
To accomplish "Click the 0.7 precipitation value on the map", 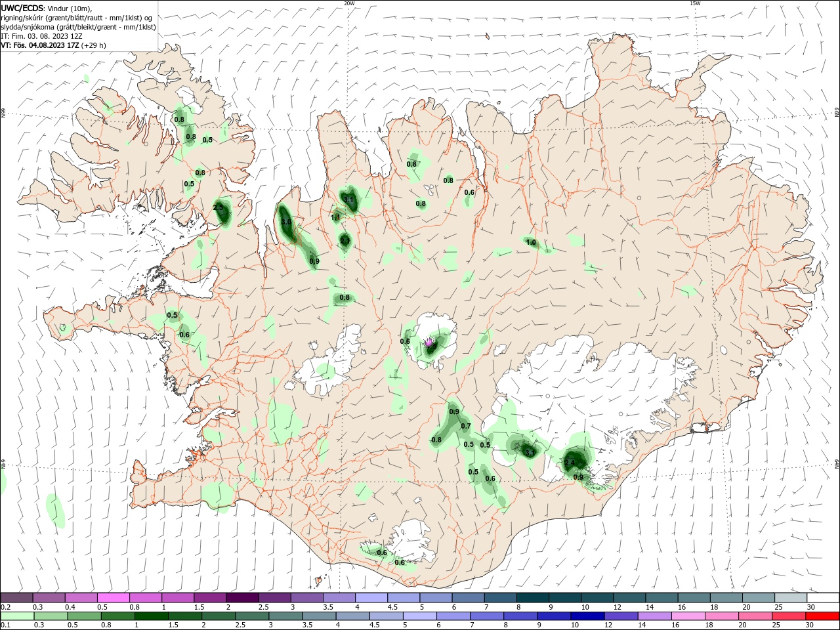I will 466,426.
